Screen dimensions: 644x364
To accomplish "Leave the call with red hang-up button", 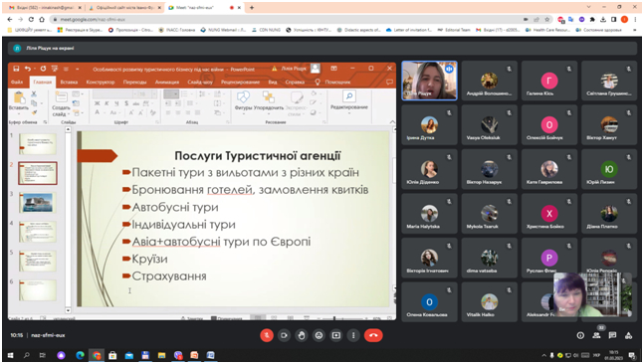I will point(373,335).
